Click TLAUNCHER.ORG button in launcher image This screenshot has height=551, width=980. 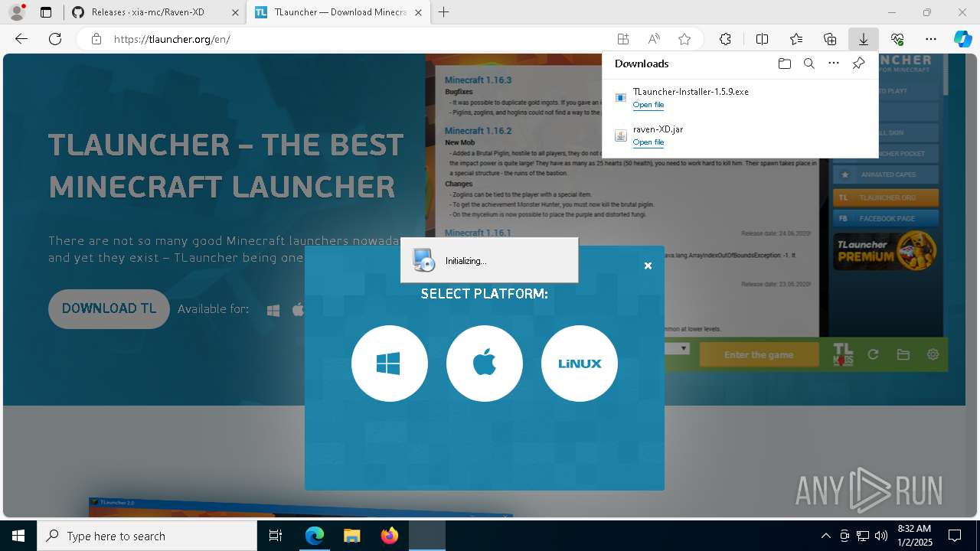(886, 197)
